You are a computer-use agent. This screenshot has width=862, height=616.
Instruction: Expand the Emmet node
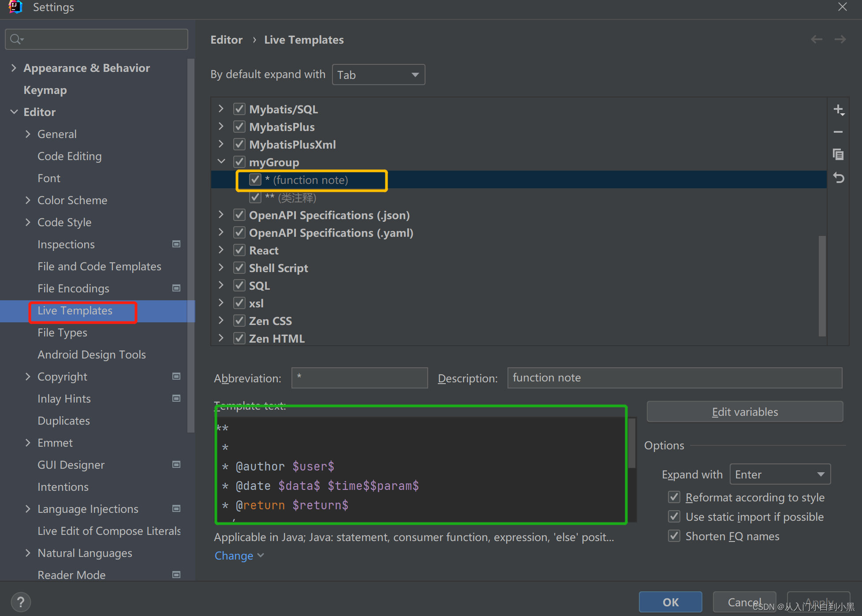click(28, 443)
